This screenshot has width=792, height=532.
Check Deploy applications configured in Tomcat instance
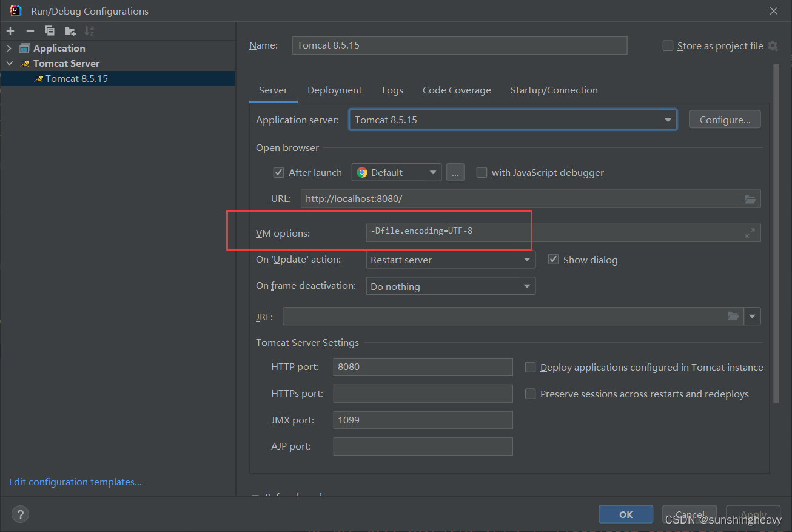(530, 367)
